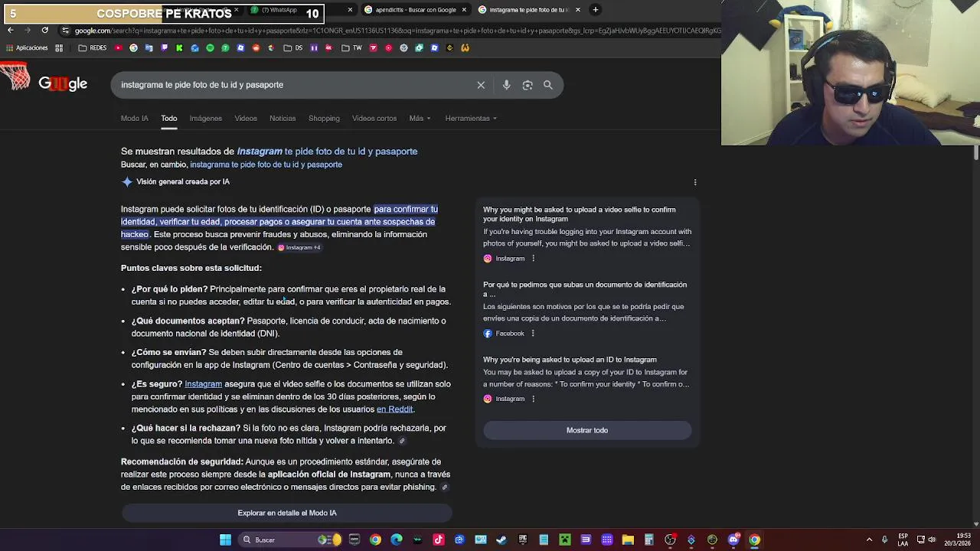This screenshot has height=551, width=980.
Task: Open the en Reddit link
Action: (x=394, y=409)
